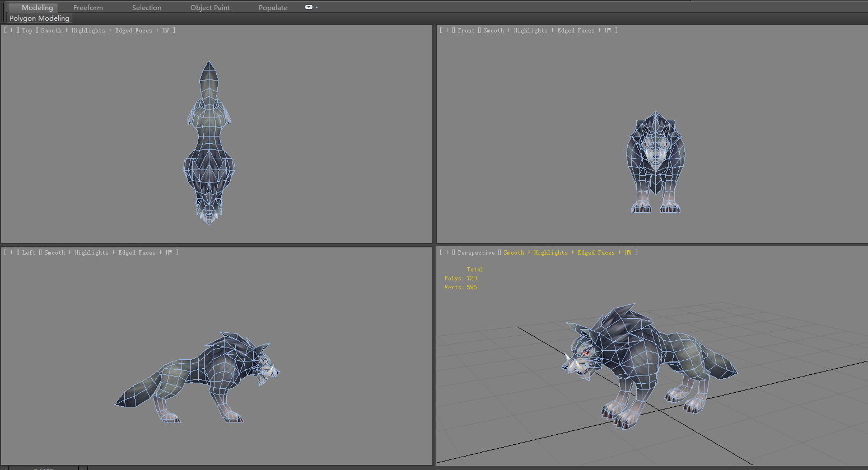Click the 'Polys: 720' statistic text
This screenshot has width=868, height=470.
click(460, 278)
